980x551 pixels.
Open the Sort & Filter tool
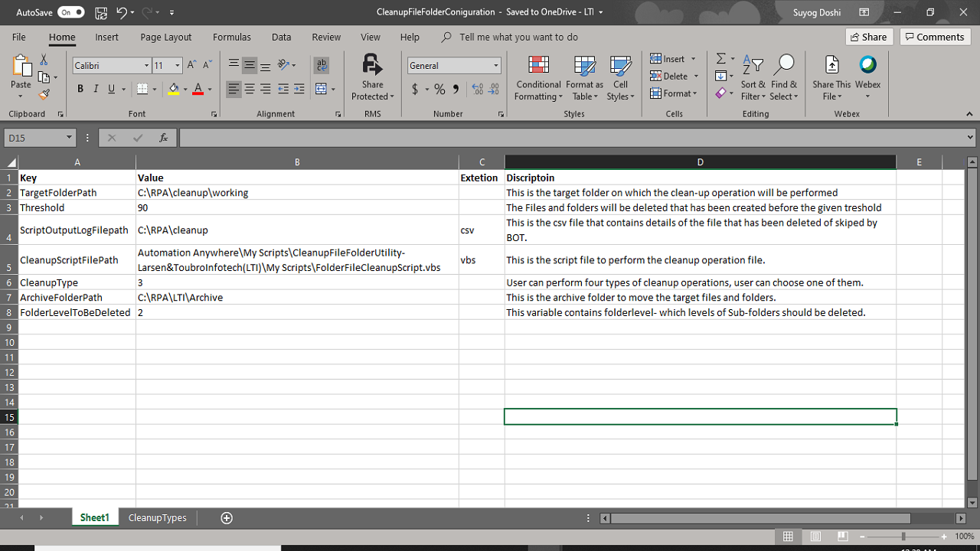tap(753, 79)
